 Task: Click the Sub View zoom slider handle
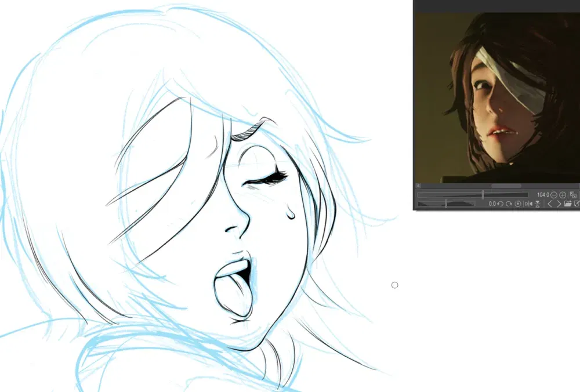483,195
